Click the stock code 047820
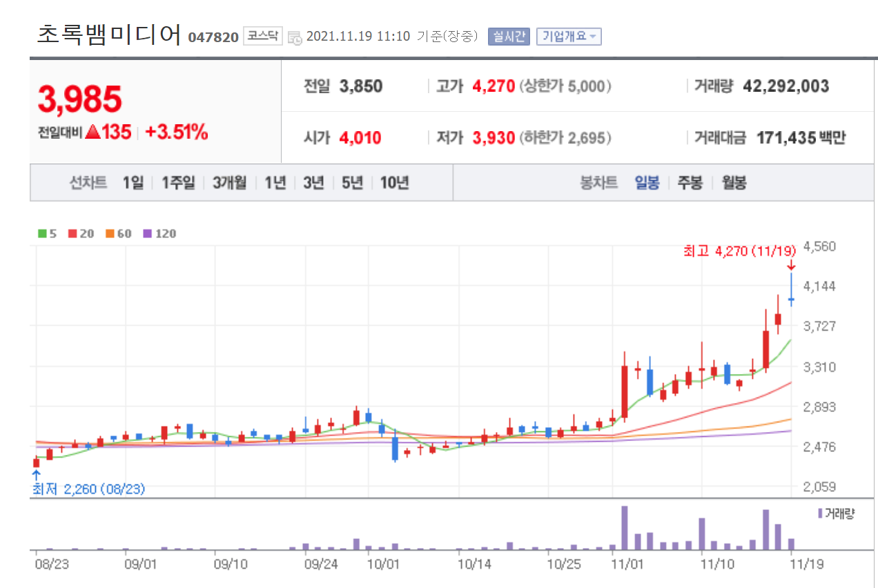Image resolution: width=878 pixels, height=588 pixels. pos(213,37)
